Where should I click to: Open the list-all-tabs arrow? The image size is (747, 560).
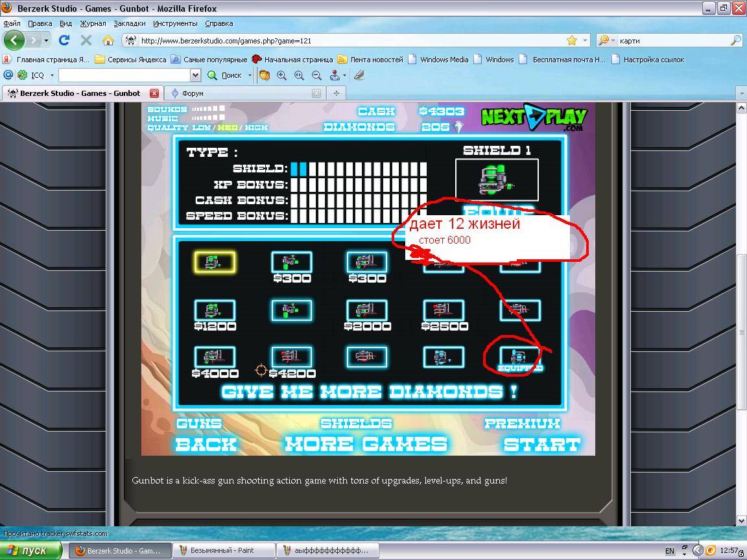pos(741,93)
